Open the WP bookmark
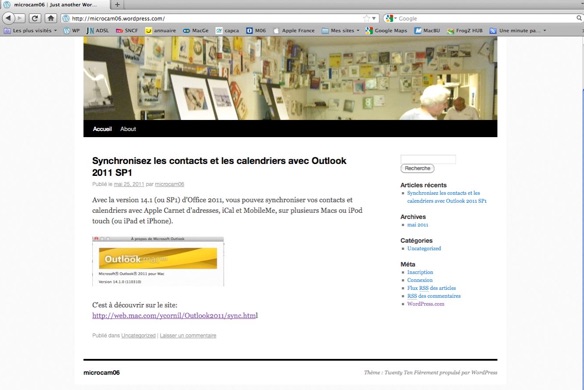The width and height of the screenshot is (584, 390). tap(72, 31)
